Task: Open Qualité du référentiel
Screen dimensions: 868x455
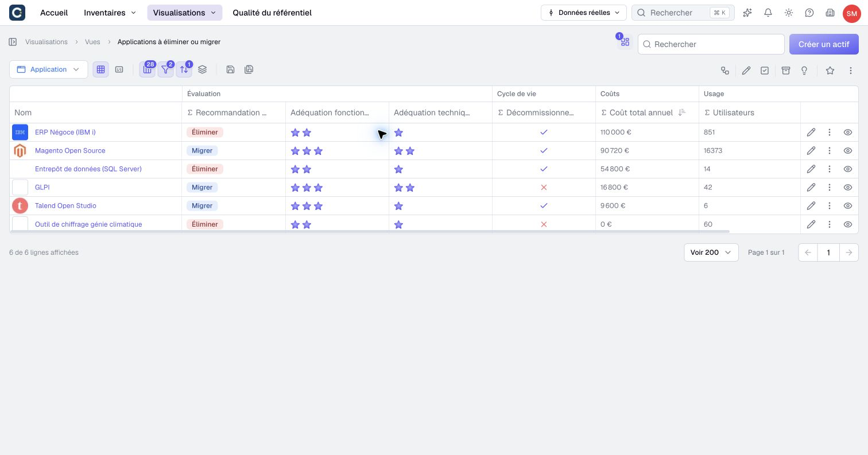Action: [272, 13]
